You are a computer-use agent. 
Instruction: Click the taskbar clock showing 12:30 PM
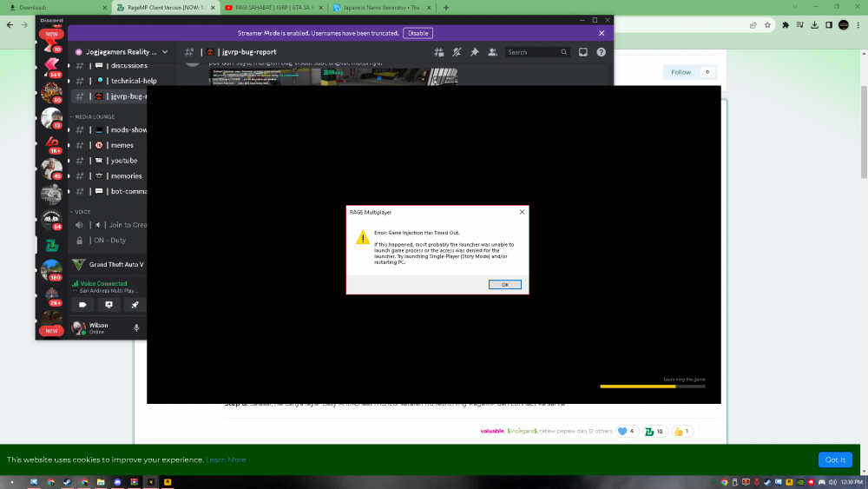tap(852, 482)
